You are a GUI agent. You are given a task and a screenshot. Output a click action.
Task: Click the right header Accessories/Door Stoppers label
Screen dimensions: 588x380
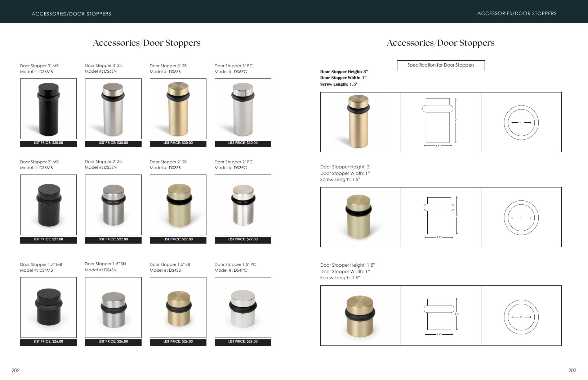click(x=517, y=13)
